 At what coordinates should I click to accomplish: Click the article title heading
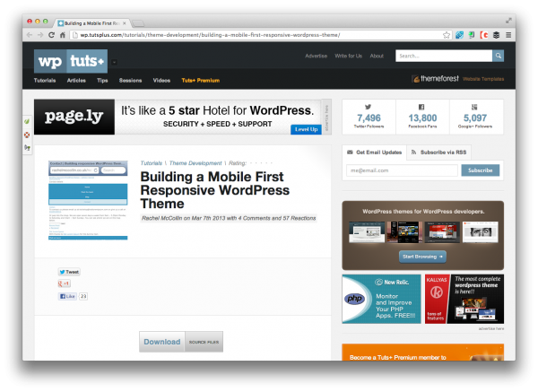coord(215,190)
